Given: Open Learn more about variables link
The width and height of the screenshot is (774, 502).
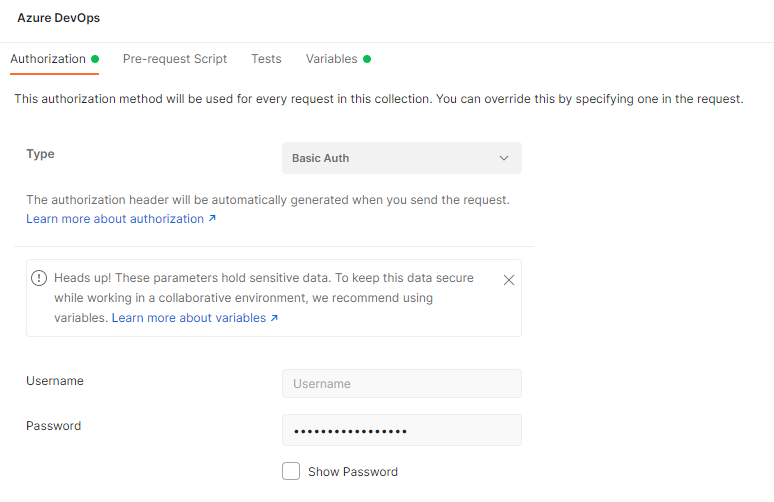Looking at the screenshot, I should [194, 318].
